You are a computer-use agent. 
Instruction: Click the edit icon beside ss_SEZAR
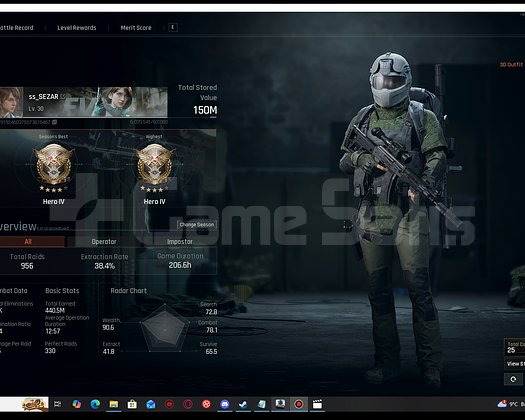pyautogui.click(x=63, y=96)
